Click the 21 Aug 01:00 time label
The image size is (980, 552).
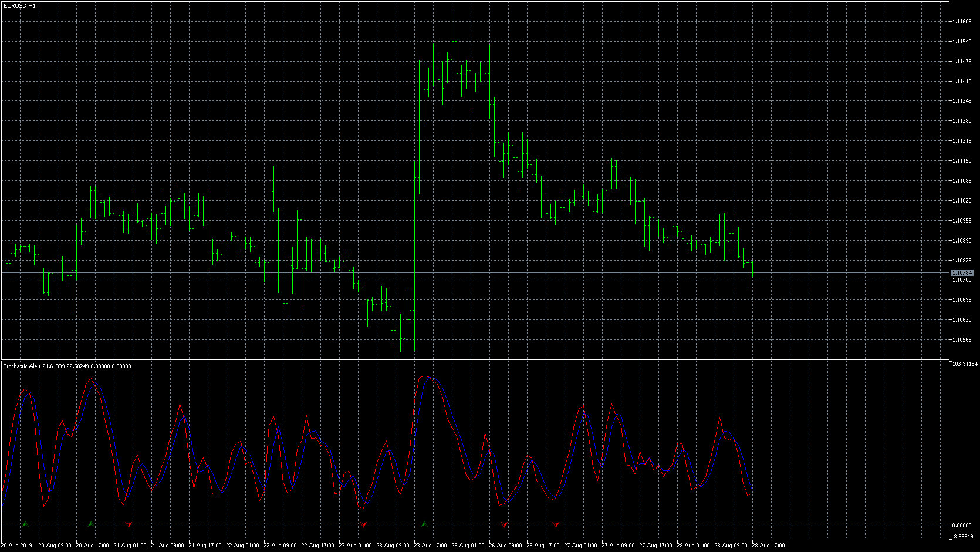pos(130,546)
